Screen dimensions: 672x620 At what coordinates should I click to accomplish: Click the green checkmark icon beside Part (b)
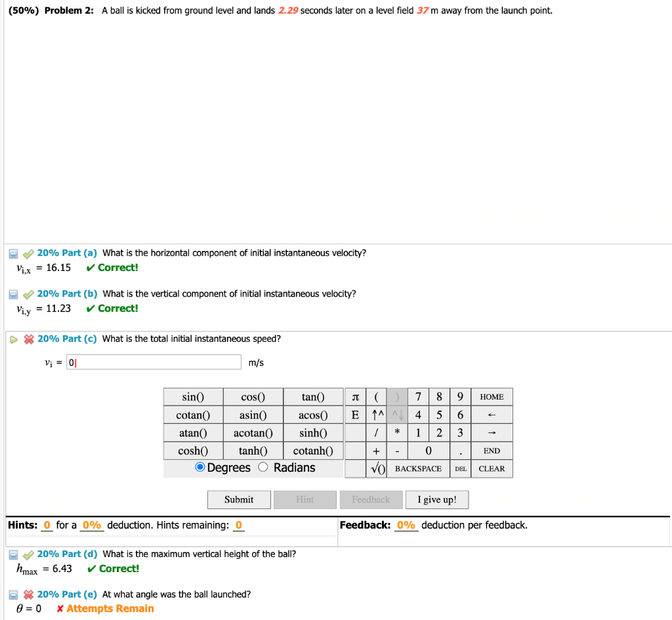[x=28, y=294]
